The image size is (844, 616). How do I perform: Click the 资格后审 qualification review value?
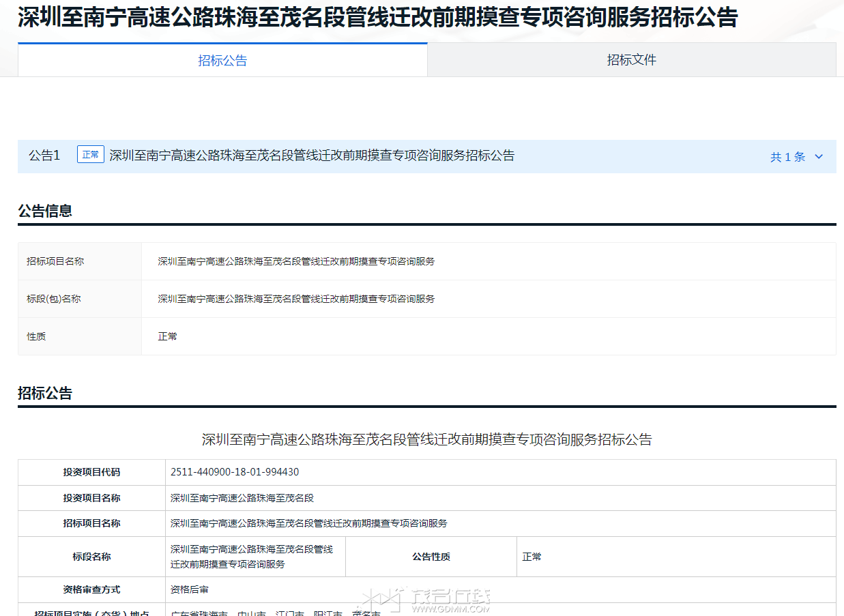pos(190,589)
